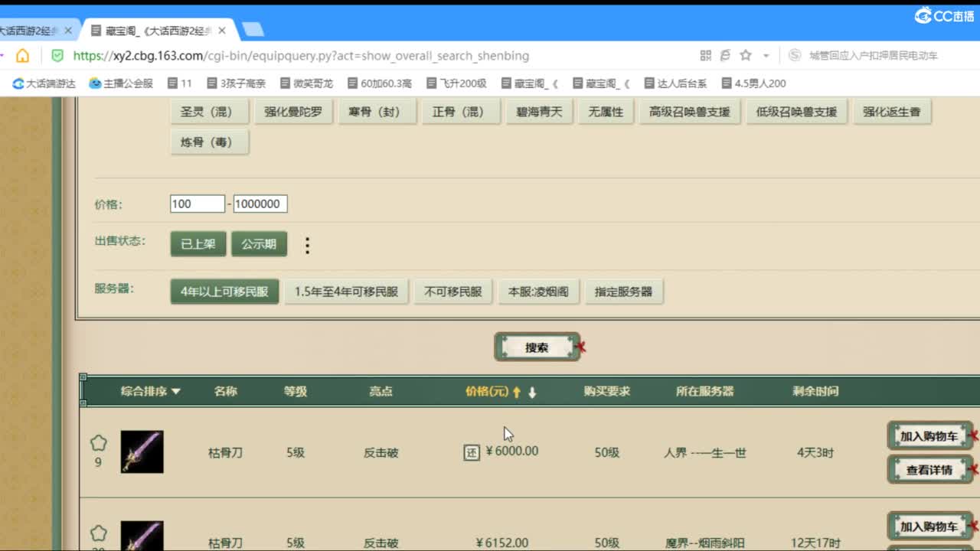980x551 pixels.
Task: Toggle the 炼骨（毒） filter
Action: tap(210, 142)
